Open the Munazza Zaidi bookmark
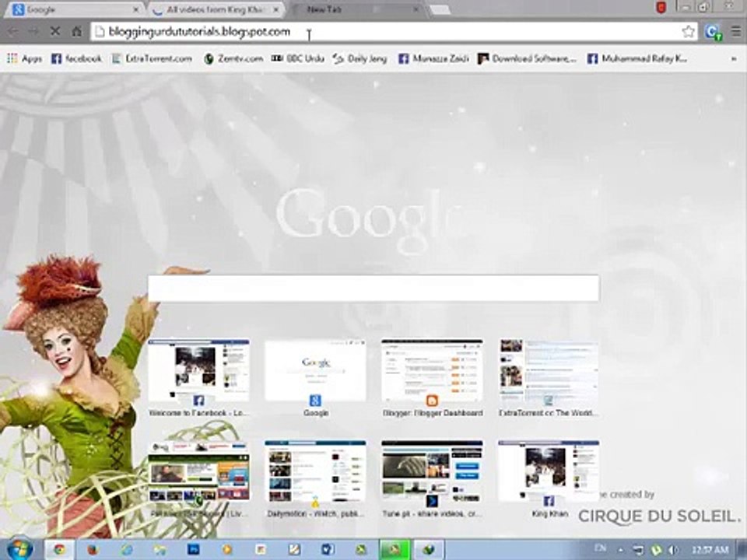747x560 pixels. (x=433, y=58)
